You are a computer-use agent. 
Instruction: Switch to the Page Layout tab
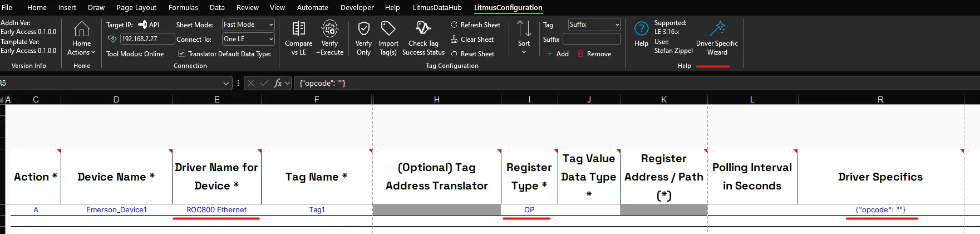click(x=136, y=7)
